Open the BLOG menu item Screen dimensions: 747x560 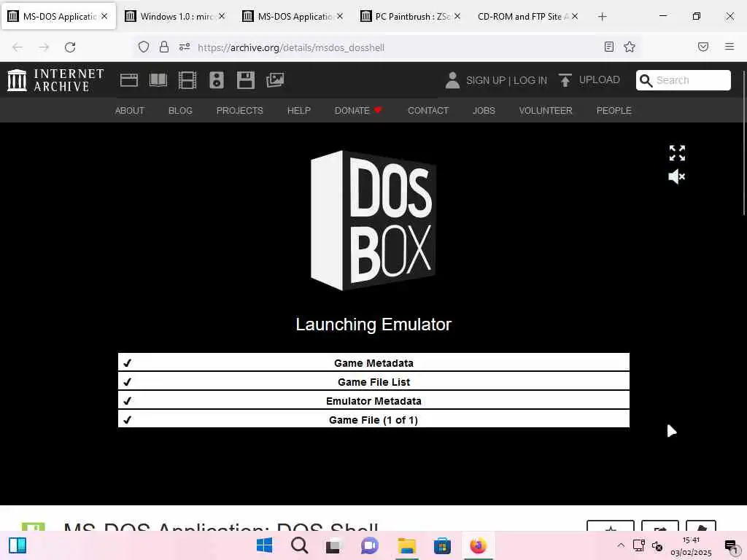click(x=180, y=111)
